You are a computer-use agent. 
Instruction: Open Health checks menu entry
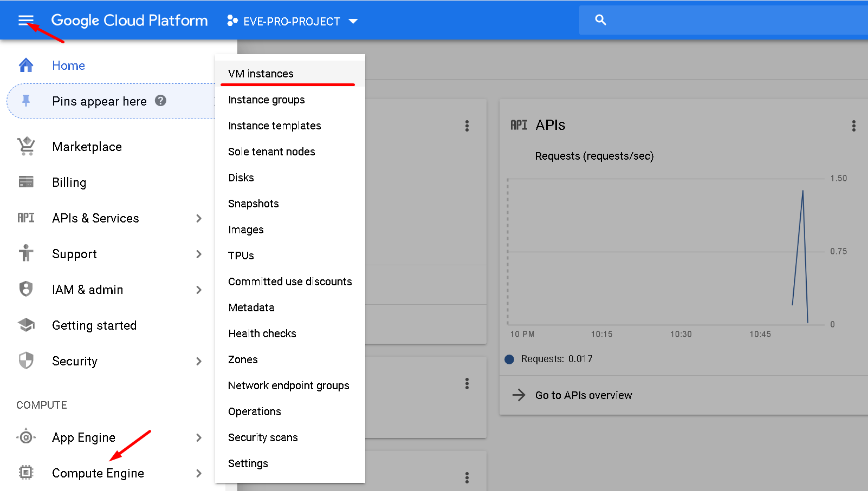click(x=262, y=333)
